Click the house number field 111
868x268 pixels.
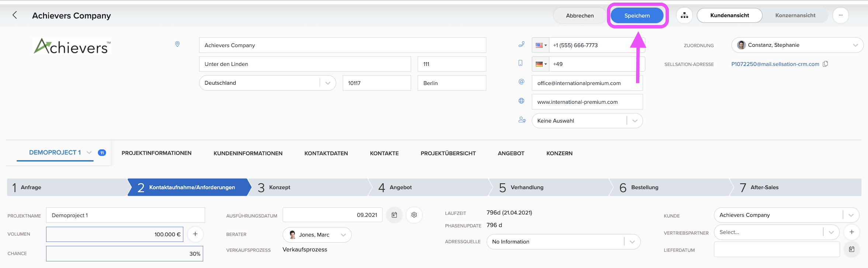pyautogui.click(x=452, y=64)
